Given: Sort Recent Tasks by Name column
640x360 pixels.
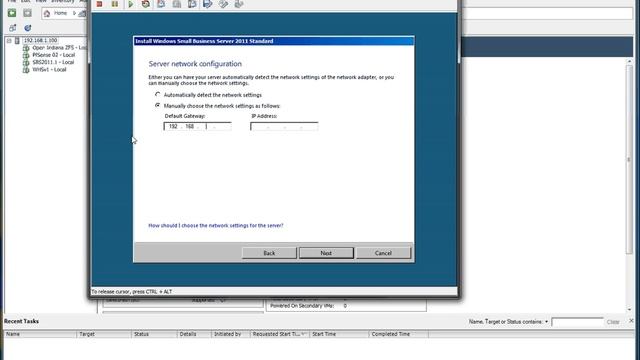Looking at the screenshot, I should 40,334.
